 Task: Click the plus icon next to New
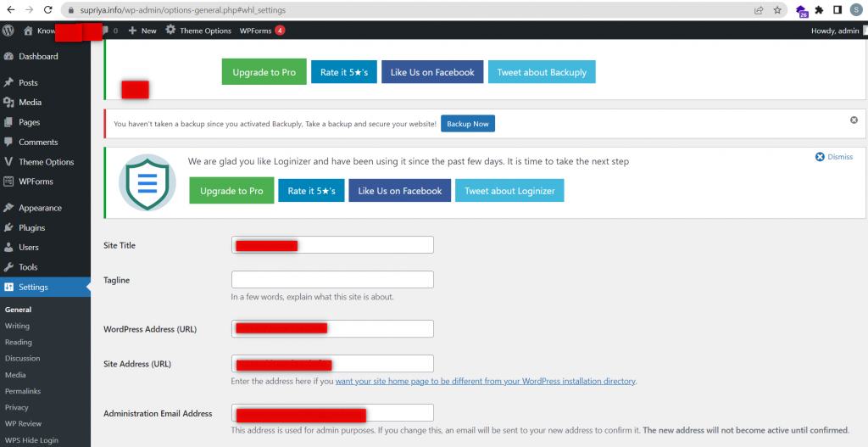[132, 31]
